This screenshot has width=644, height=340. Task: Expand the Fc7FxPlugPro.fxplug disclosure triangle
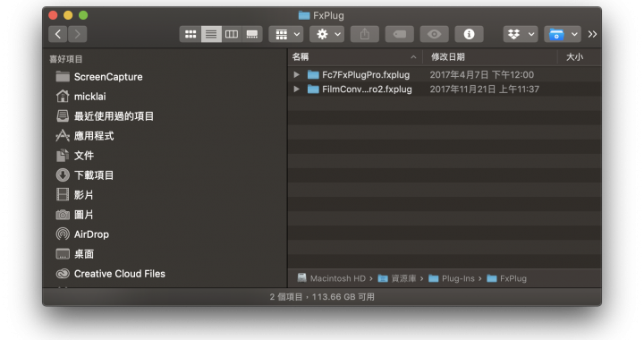(297, 75)
